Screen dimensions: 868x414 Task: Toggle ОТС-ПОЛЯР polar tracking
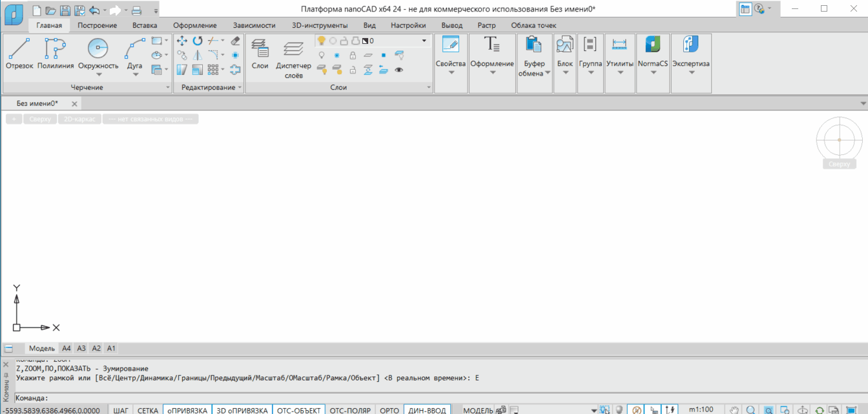tap(350, 410)
